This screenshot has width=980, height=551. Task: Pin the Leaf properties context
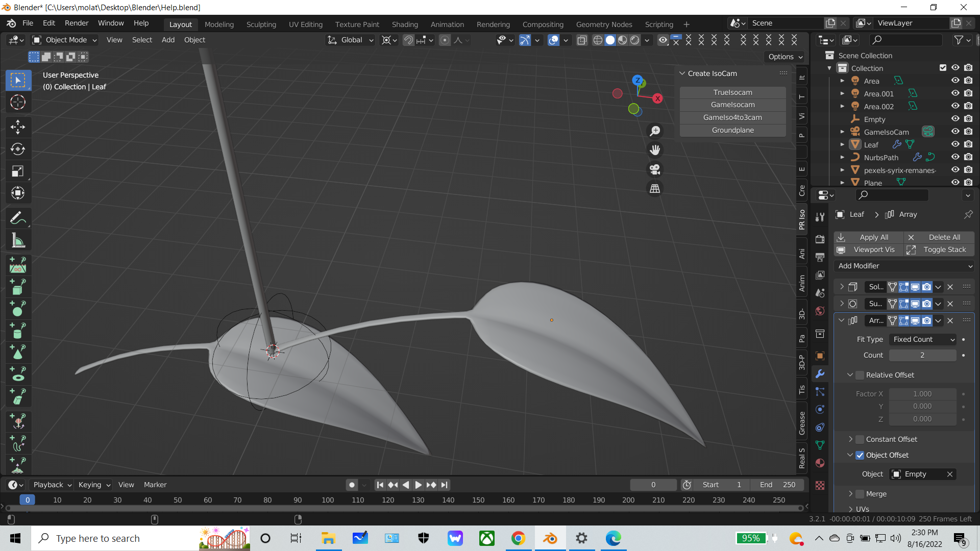point(968,215)
